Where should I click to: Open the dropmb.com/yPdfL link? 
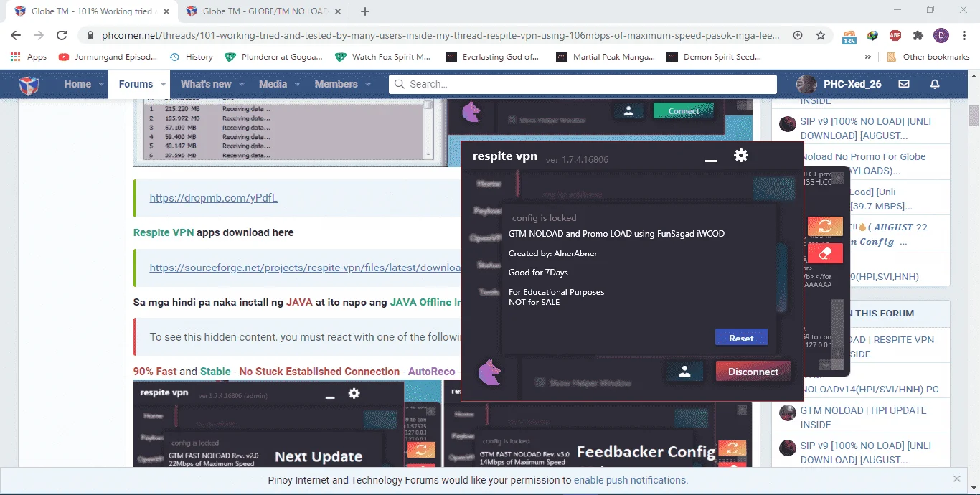coord(213,198)
